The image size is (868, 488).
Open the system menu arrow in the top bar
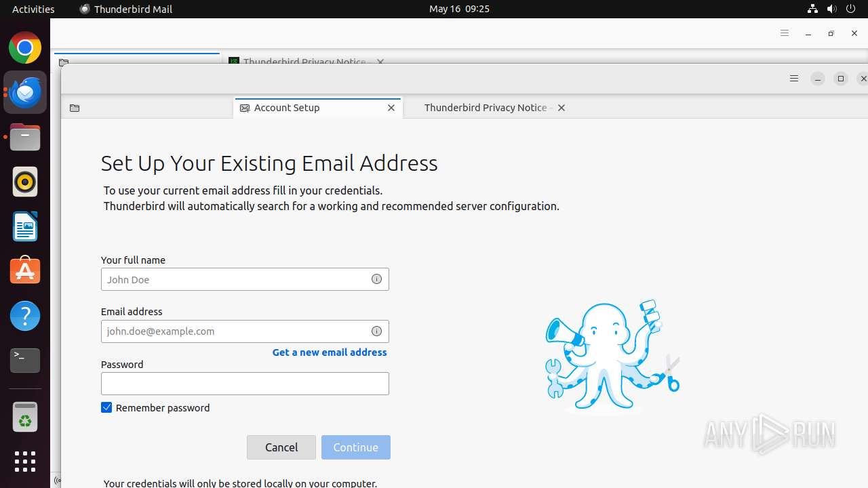click(852, 9)
